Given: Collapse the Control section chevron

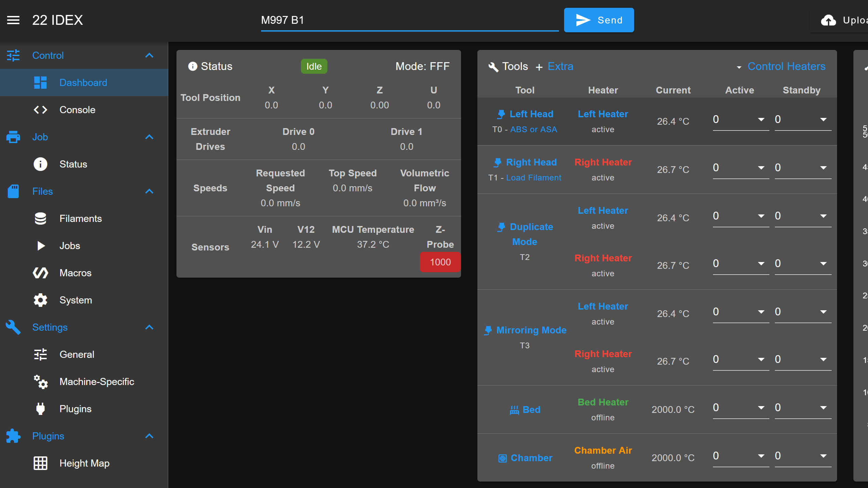Looking at the screenshot, I should 149,55.
